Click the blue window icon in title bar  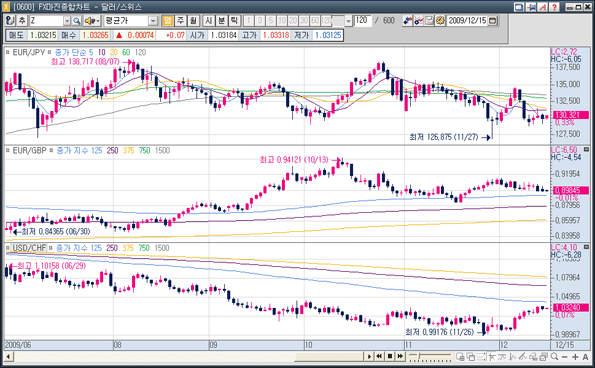[519, 7]
